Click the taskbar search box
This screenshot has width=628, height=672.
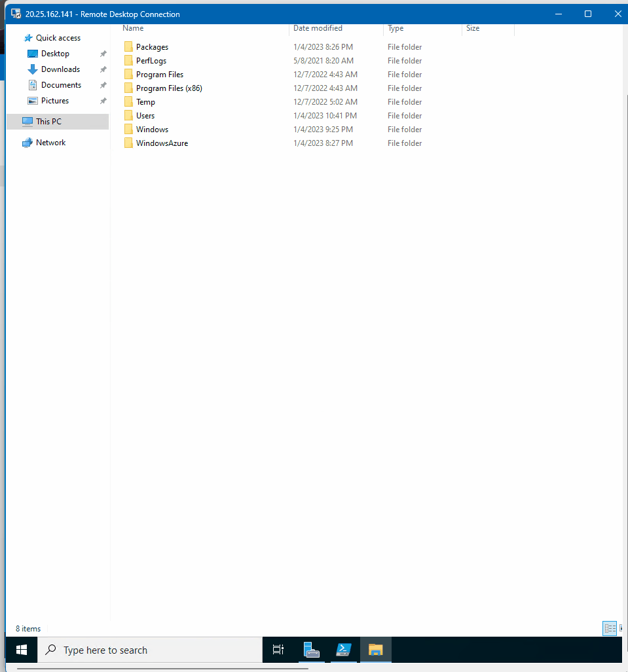[150, 650]
